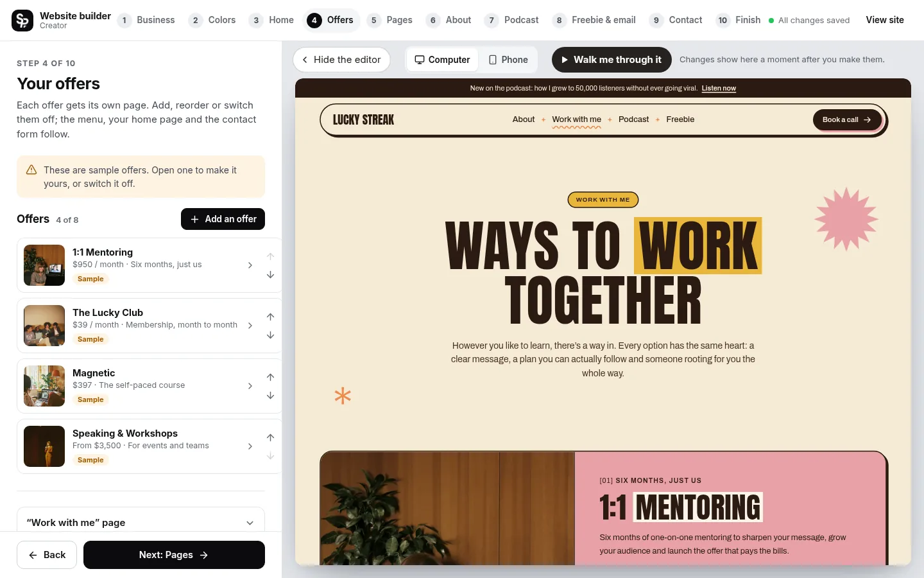Move 1:1 Mentoring offer down

(270, 275)
